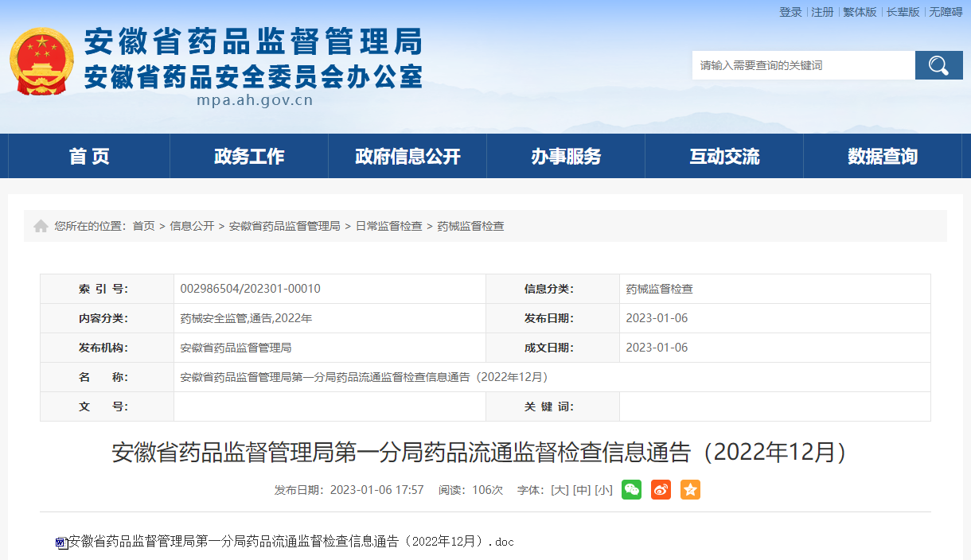This screenshot has height=560, width=971.
Task: Share article via WeChat icon
Action: click(631, 490)
